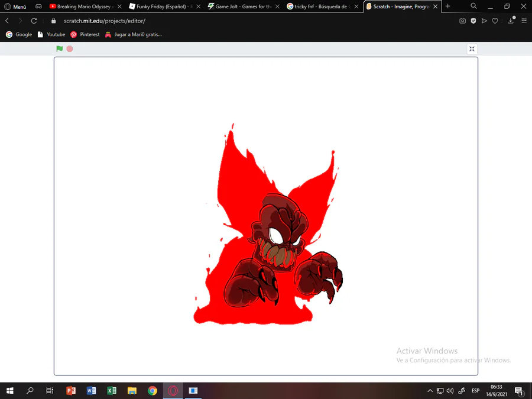Open Jugar a Mari0 gratis bookmark
The width and height of the screenshot is (532, 399).
pos(134,34)
